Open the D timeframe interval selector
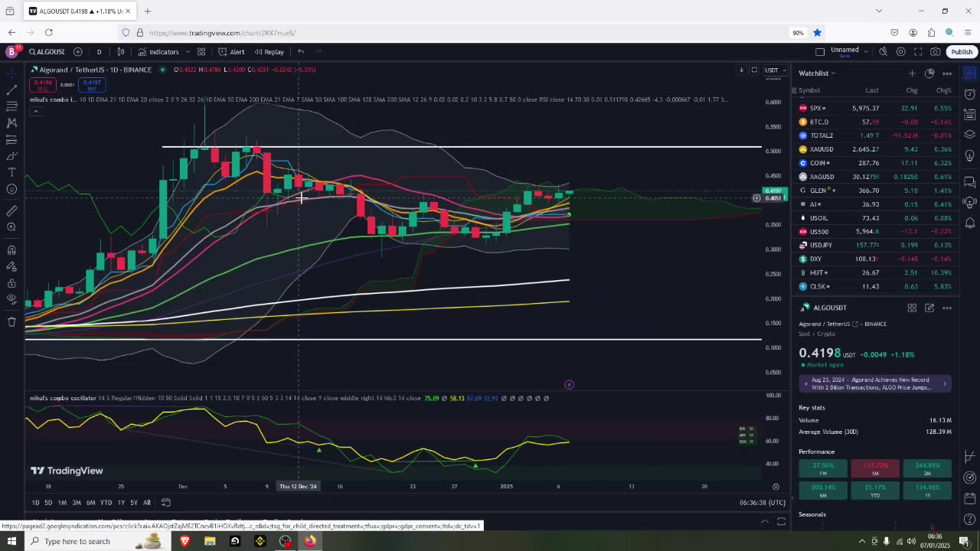The image size is (980, 551). [99, 52]
